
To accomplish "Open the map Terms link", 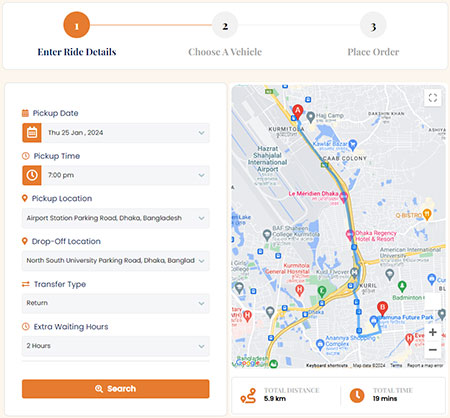I will pos(396,366).
